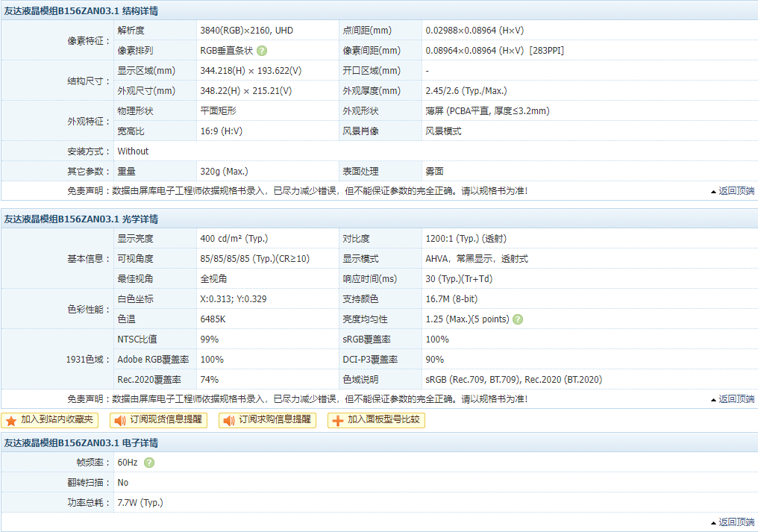
Task: Click white coordinate value X:0.313; Y:0.329
Action: click(233, 299)
